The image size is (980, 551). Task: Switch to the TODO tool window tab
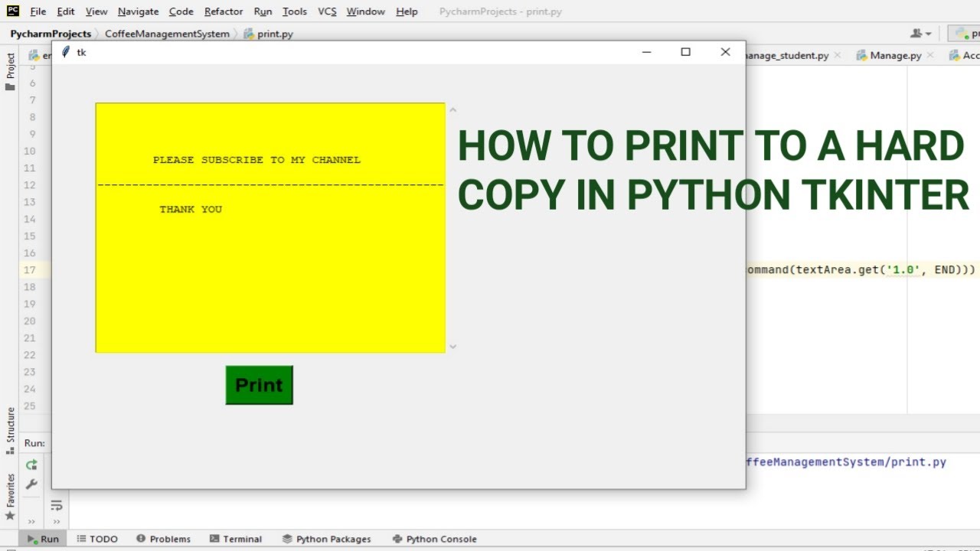click(97, 539)
